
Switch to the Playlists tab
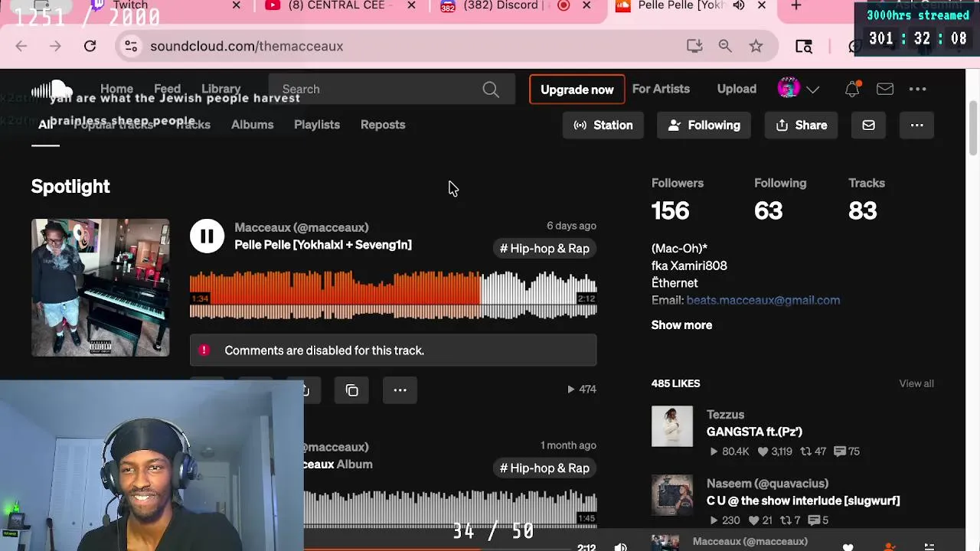[x=317, y=125]
